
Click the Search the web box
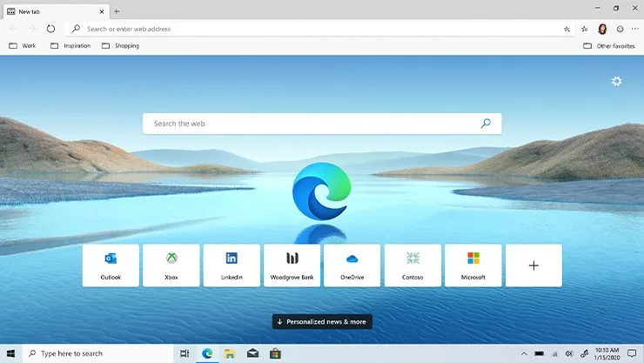[313, 124]
